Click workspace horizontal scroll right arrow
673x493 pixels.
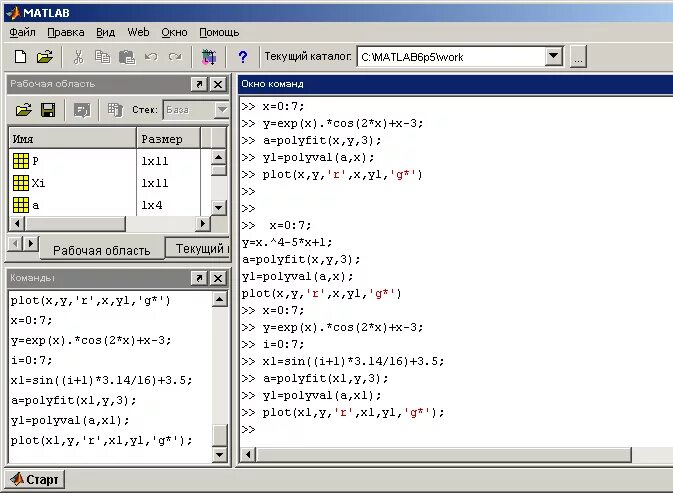(x=203, y=223)
